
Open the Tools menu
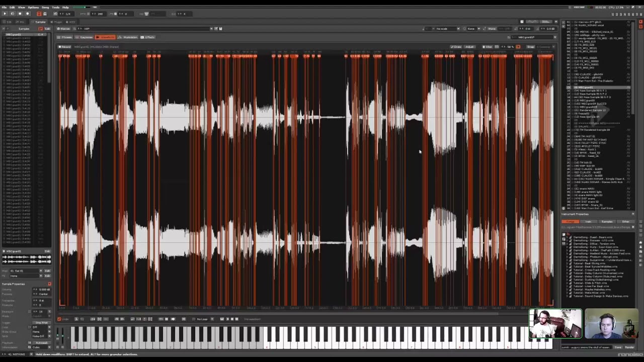[x=55, y=8]
